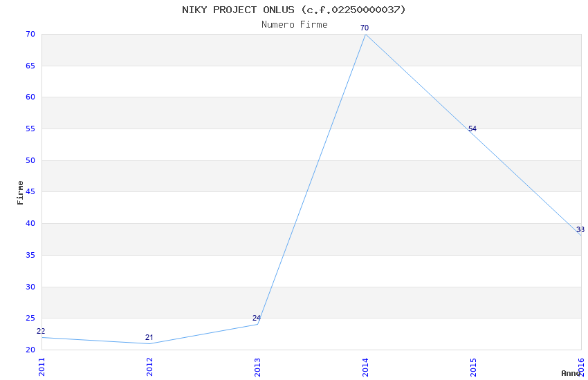Select the data point labeled 33
This screenshot has width=588, height=380.
pyautogui.click(x=580, y=229)
